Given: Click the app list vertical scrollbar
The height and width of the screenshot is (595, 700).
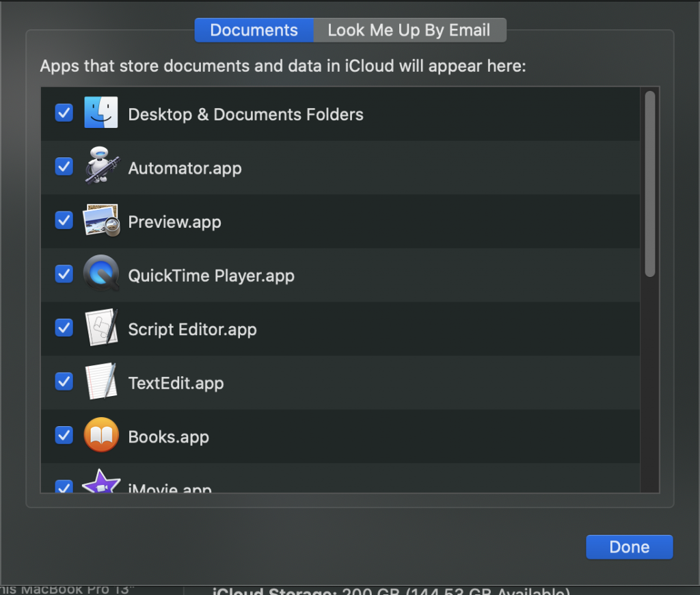Looking at the screenshot, I should pos(650,184).
